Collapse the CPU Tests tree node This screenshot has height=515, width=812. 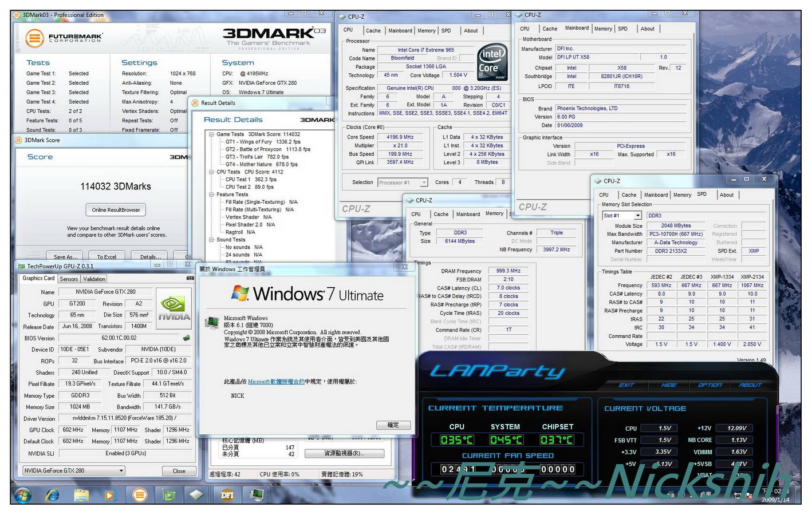pos(211,172)
